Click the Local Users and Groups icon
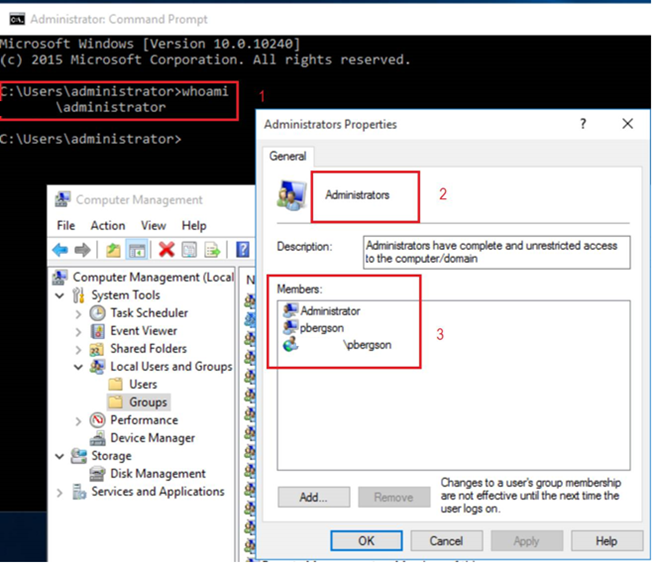 (x=98, y=367)
